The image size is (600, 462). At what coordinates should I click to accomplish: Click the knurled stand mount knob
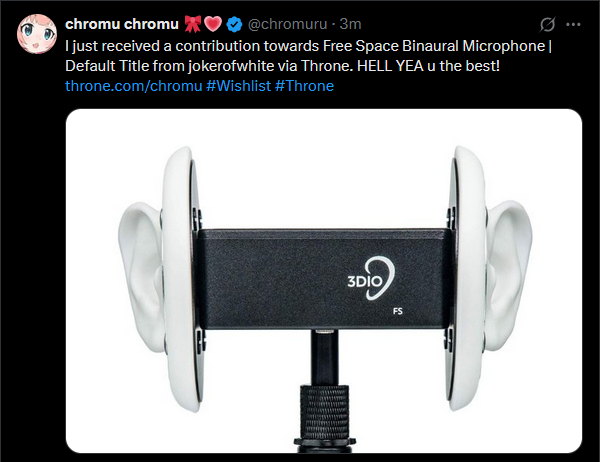click(324, 411)
